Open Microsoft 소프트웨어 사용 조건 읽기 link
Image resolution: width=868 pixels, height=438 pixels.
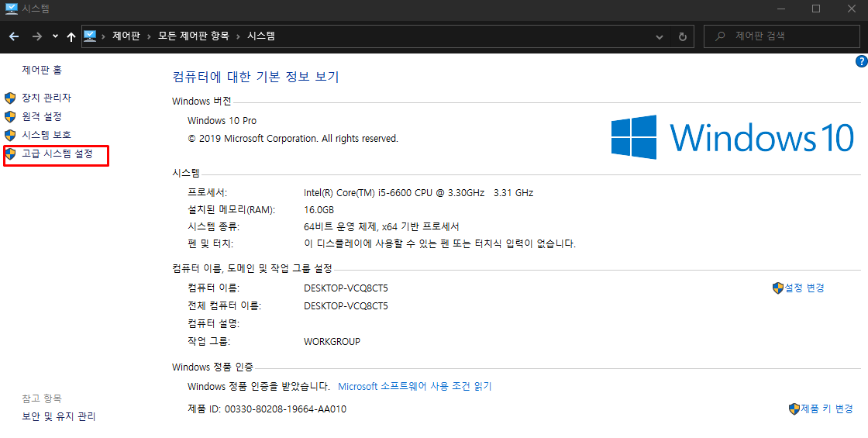tap(415, 387)
